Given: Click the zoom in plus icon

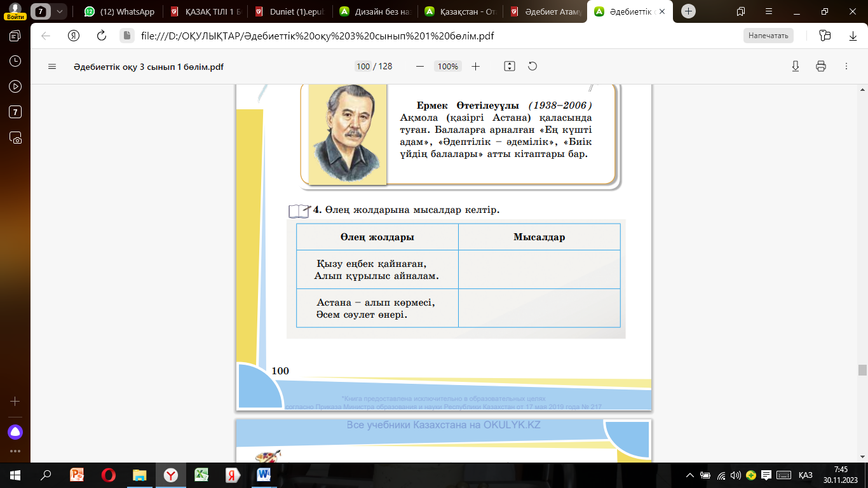Looking at the screenshot, I should point(475,67).
